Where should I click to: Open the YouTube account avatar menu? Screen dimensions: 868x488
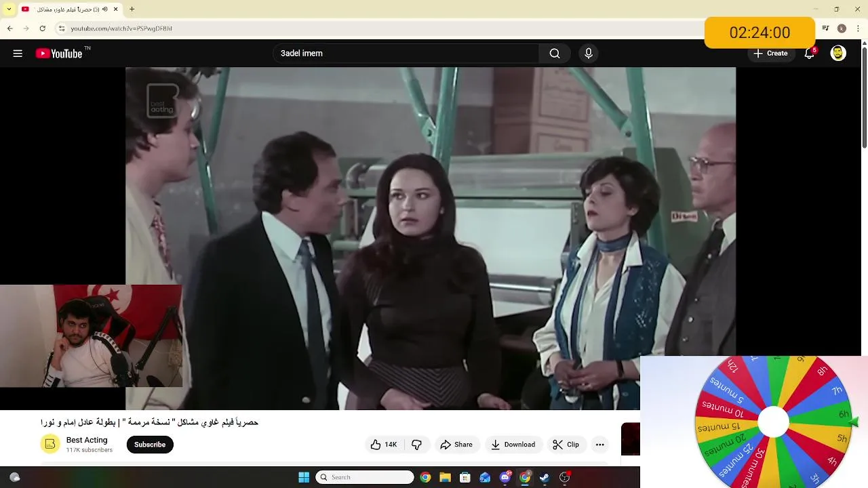point(838,54)
